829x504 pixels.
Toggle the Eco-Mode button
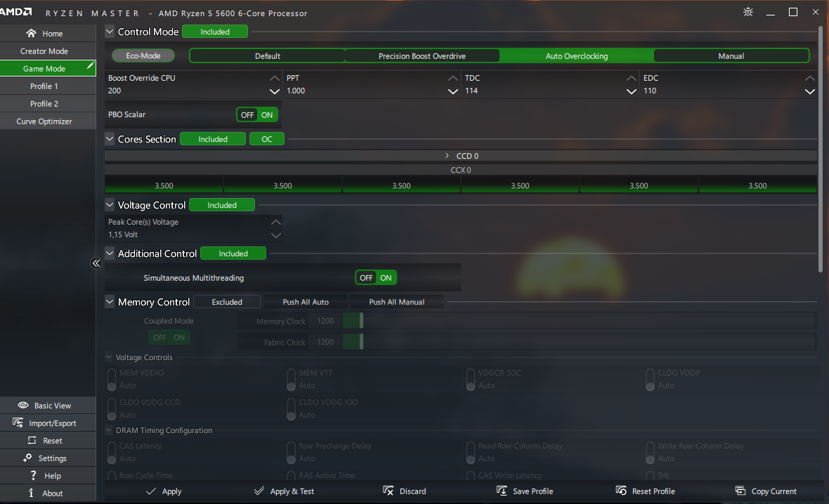(143, 55)
